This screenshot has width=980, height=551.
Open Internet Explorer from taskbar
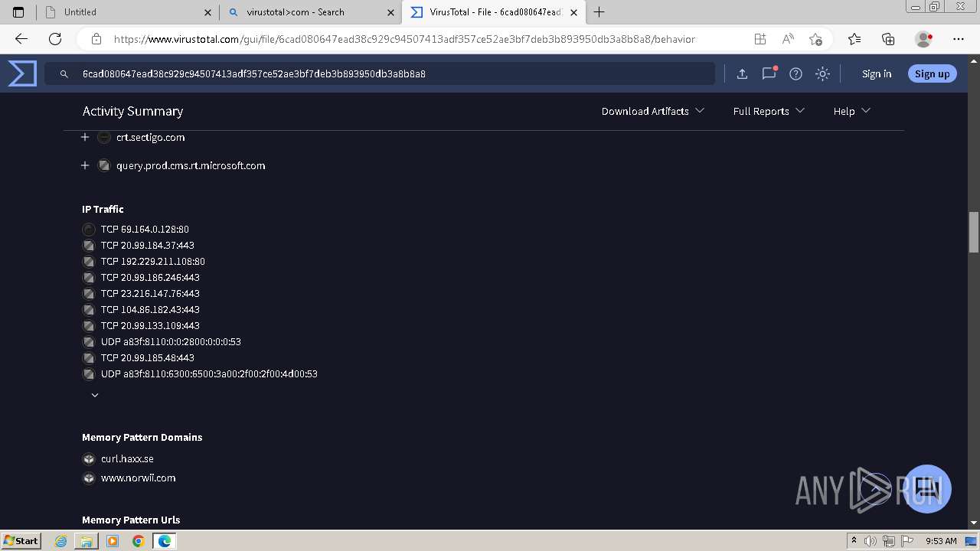61,541
